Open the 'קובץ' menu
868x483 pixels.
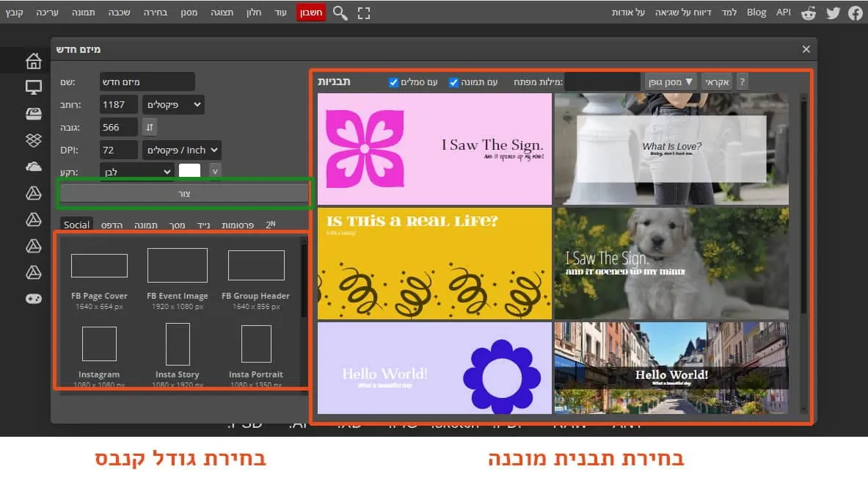15,12
